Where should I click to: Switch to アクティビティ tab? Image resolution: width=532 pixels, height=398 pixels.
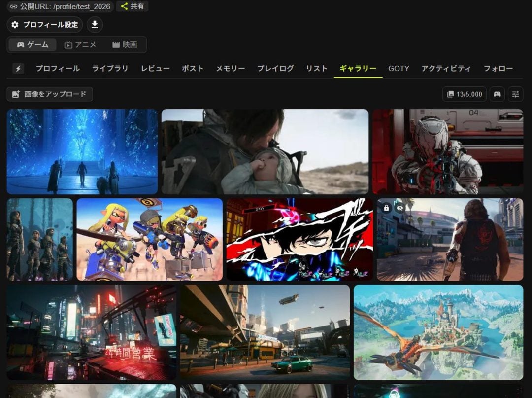446,68
